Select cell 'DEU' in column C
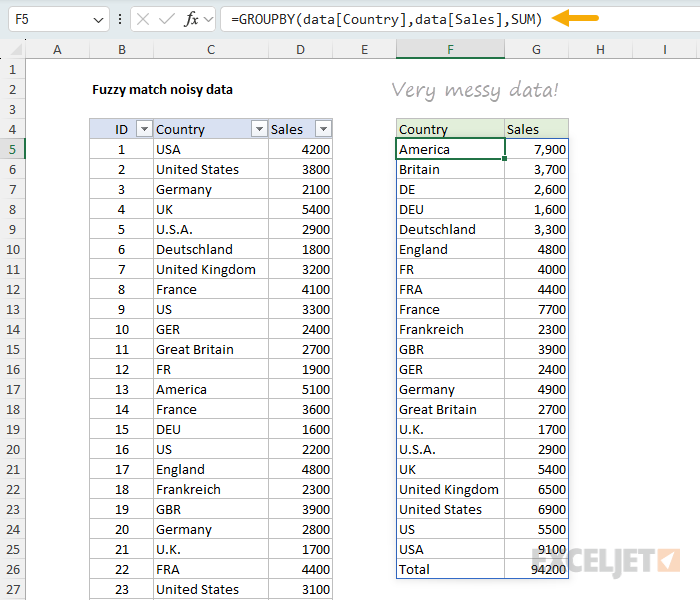Image resolution: width=700 pixels, height=600 pixels. click(x=211, y=429)
